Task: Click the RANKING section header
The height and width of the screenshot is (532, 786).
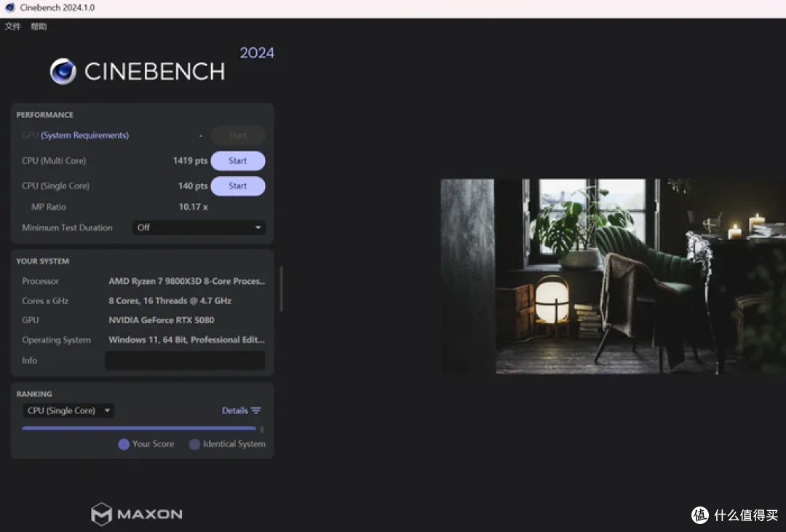Action: click(x=34, y=394)
